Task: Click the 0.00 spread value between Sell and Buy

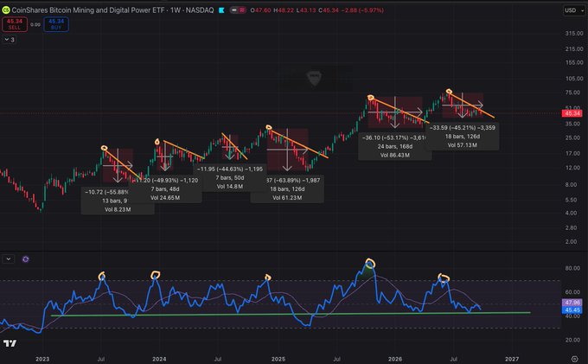Action: coord(35,24)
